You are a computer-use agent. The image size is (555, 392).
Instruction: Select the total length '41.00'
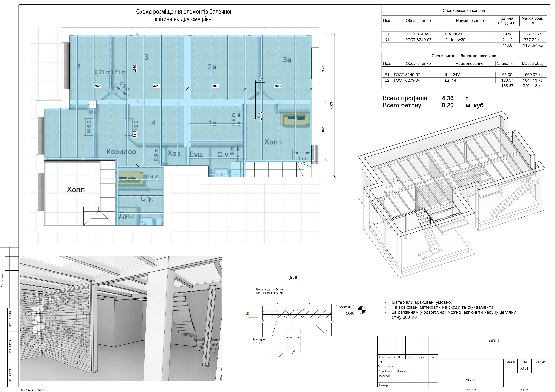pyautogui.click(x=507, y=45)
